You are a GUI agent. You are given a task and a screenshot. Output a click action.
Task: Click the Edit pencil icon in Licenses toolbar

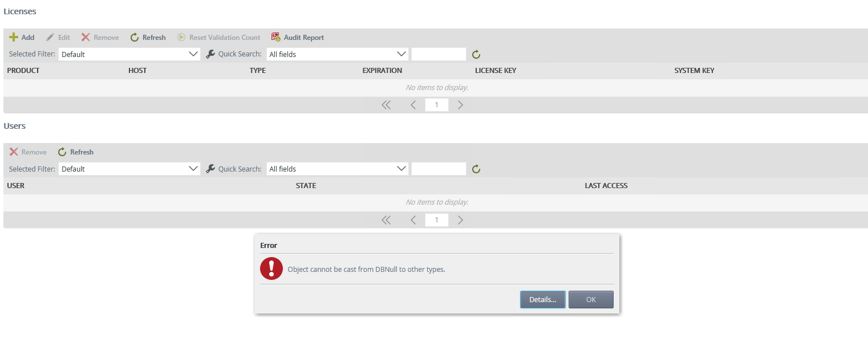point(50,37)
